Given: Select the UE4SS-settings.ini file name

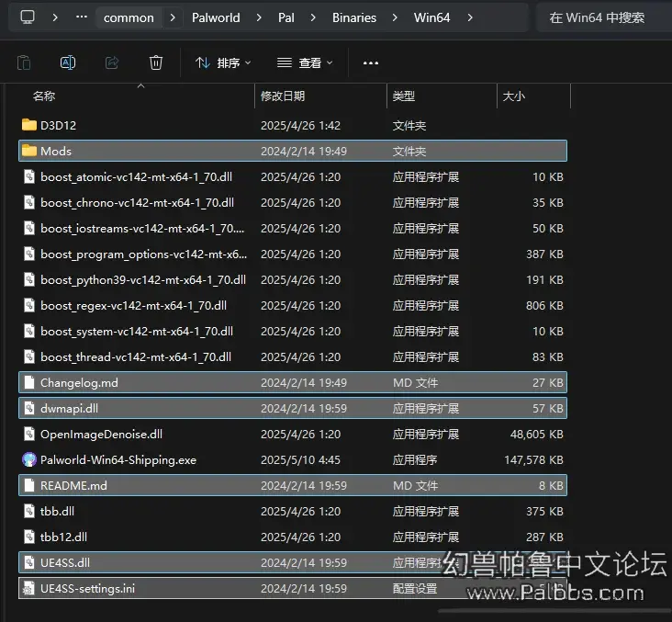Looking at the screenshot, I should 87,589.
